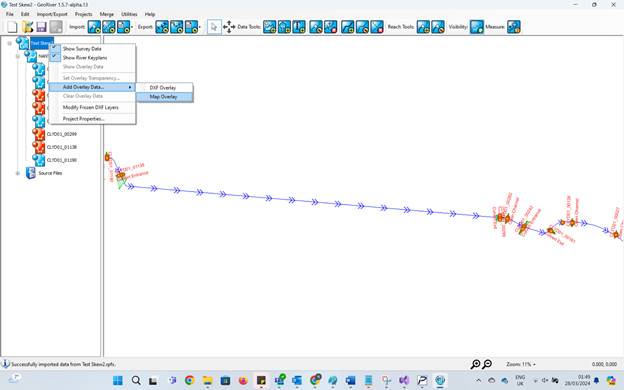
Task: Collapse the root Test Skew2 project node
Action: [x=9, y=43]
